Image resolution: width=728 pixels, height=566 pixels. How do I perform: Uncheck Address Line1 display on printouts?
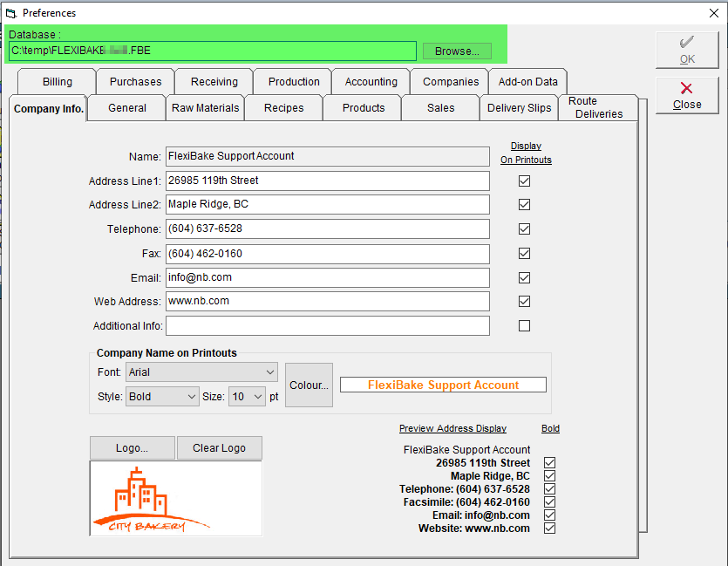[x=524, y=181]
